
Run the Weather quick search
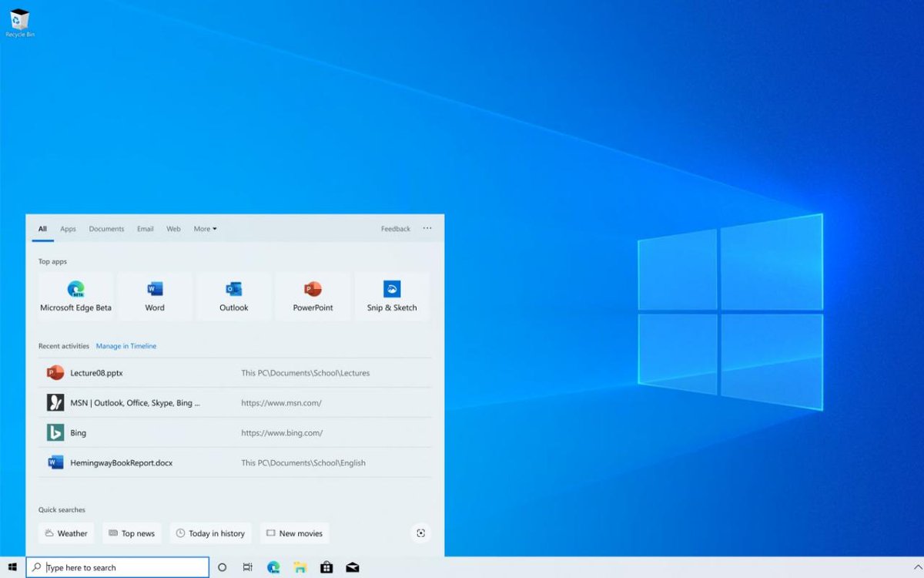point(66,533)
